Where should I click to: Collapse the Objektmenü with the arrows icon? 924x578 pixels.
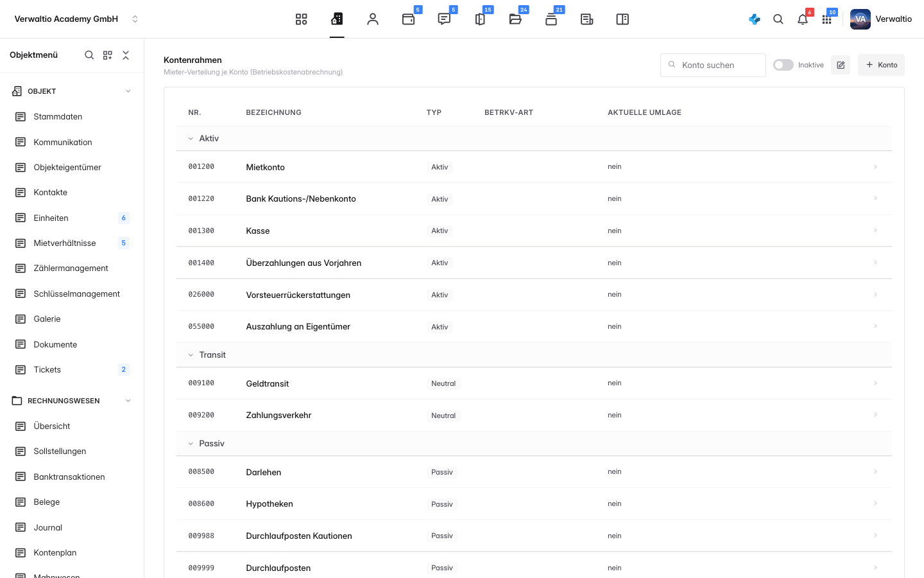click(126, 55)
